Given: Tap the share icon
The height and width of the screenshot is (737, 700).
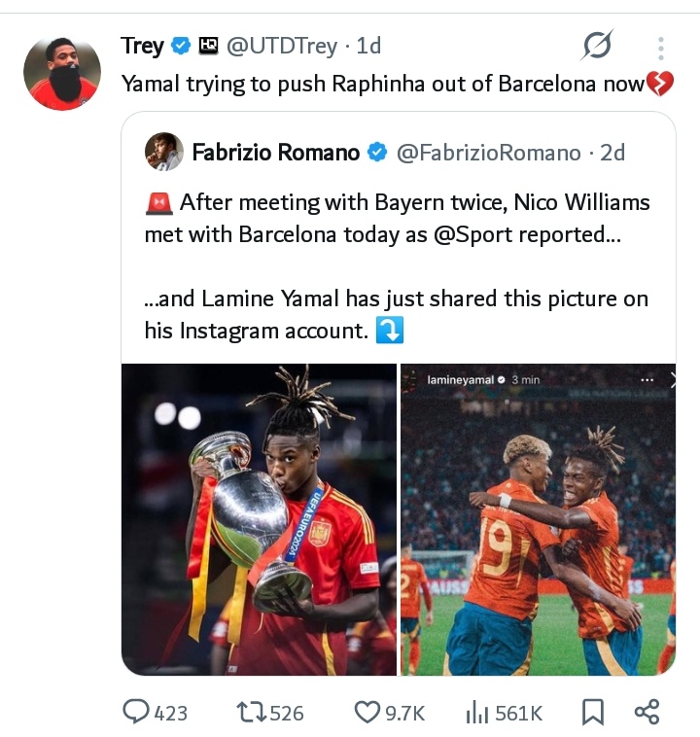Looking at the screenshot, I should (x=647, y=712).
